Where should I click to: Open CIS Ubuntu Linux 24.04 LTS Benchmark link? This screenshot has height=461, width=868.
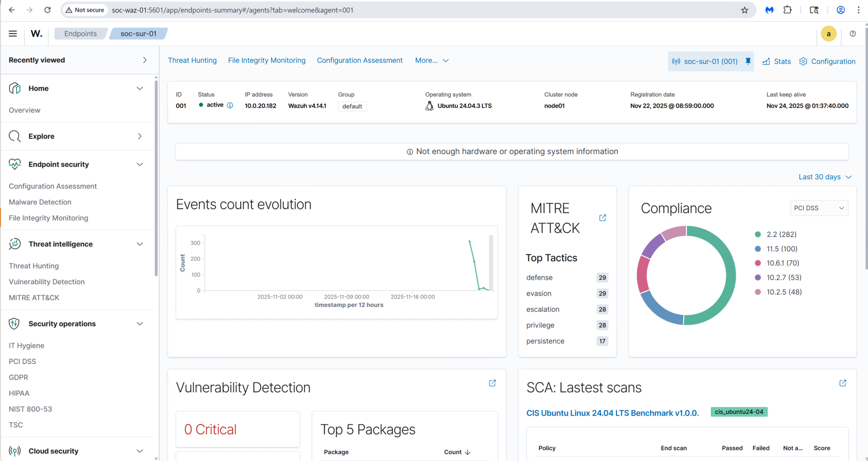click(x=612, y=413)
